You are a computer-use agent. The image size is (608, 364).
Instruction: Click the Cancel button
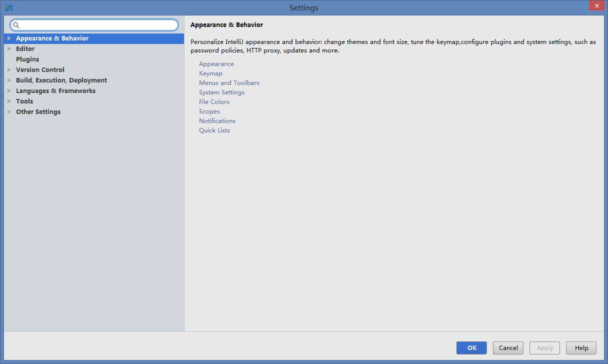[508, 348]
